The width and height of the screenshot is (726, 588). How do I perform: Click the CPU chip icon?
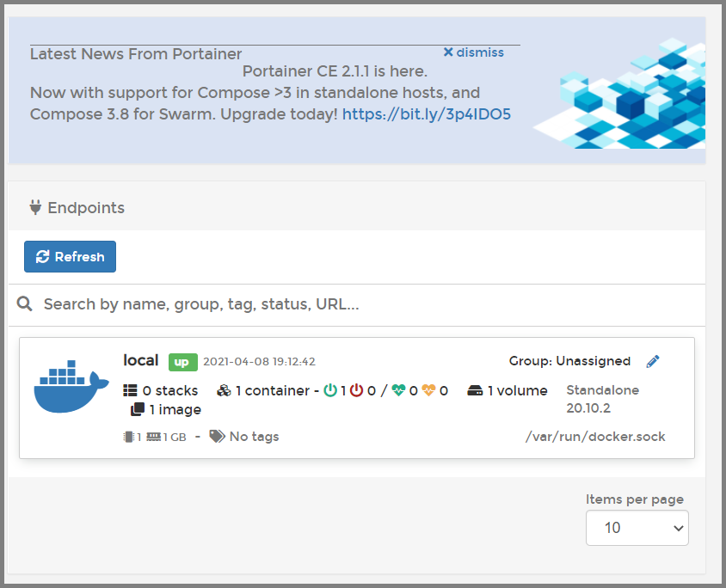(x=129, y=437)
